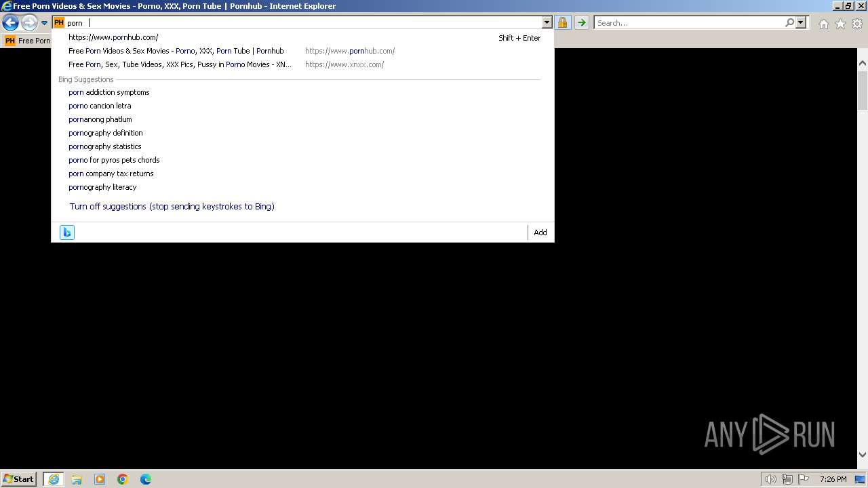Open the Tools gear icon
This screenshot has width=868, height=488.
[857, 24]
